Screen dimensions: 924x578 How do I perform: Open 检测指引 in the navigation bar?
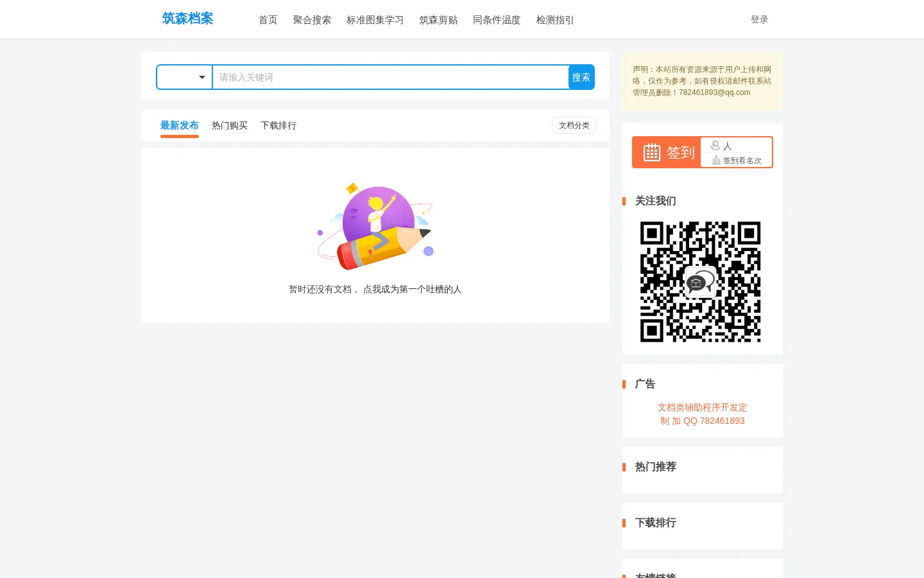[555, 20]
